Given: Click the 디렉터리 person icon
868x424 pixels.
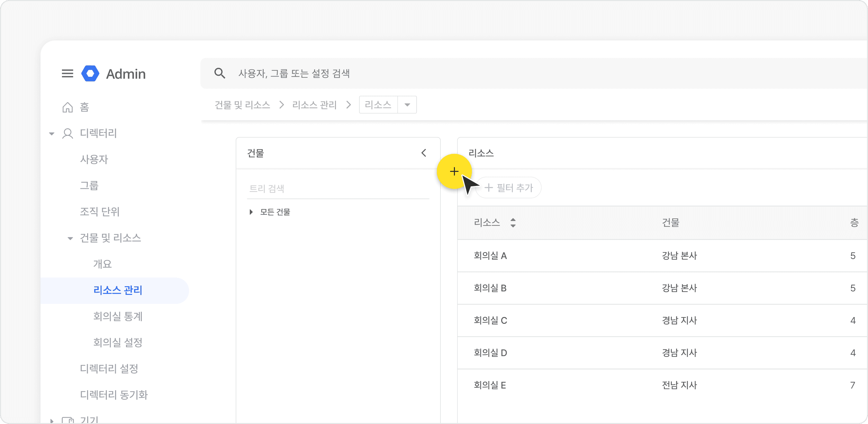Looking at the screenshot, I should pyautogui.click(x=68, y=133).
